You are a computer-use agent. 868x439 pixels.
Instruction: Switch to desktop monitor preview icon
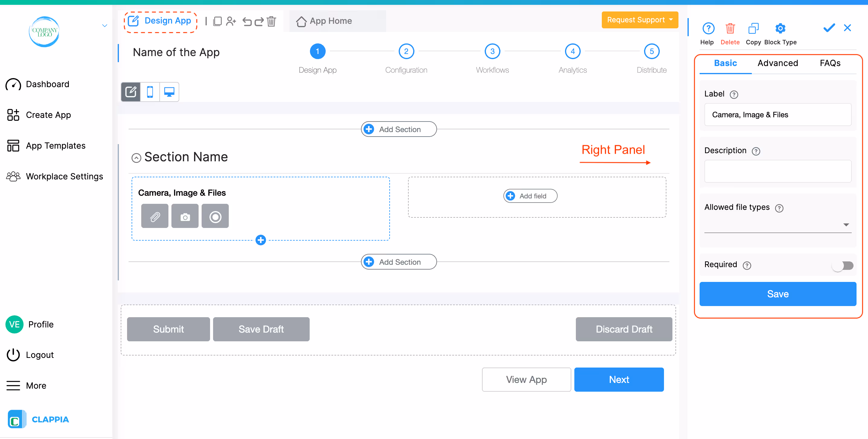tap(169, 92)
